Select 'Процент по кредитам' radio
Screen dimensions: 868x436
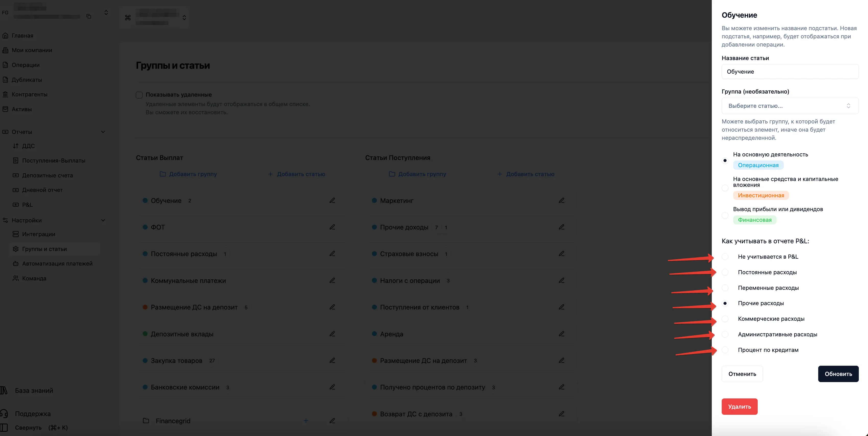pos(725,350)
